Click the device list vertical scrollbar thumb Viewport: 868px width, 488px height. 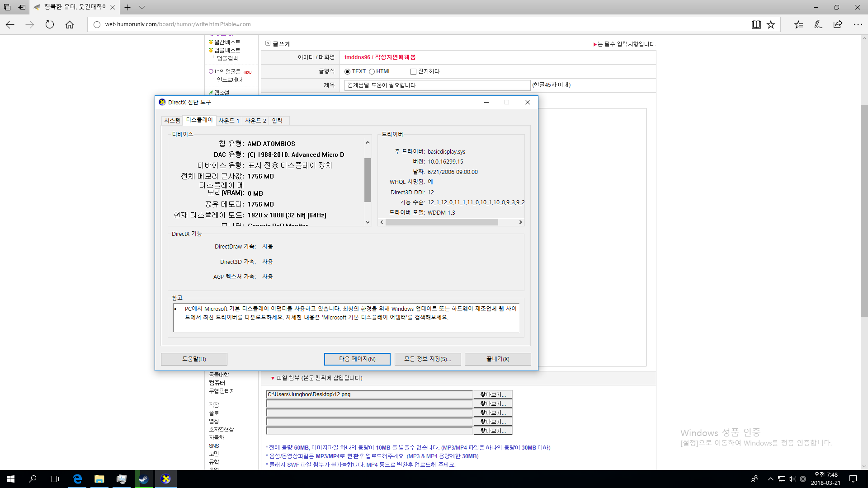point(368,180)
